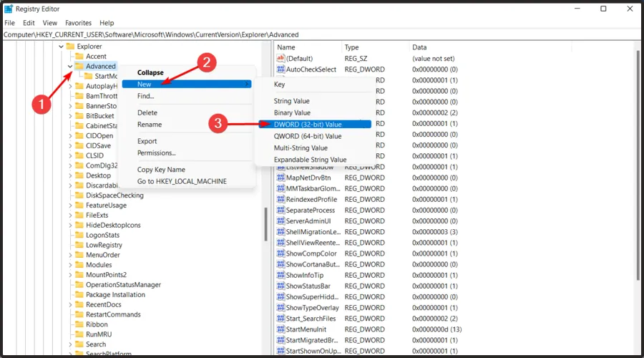Click the AutoCheckSelect DWORD value icon

(280, 69)
